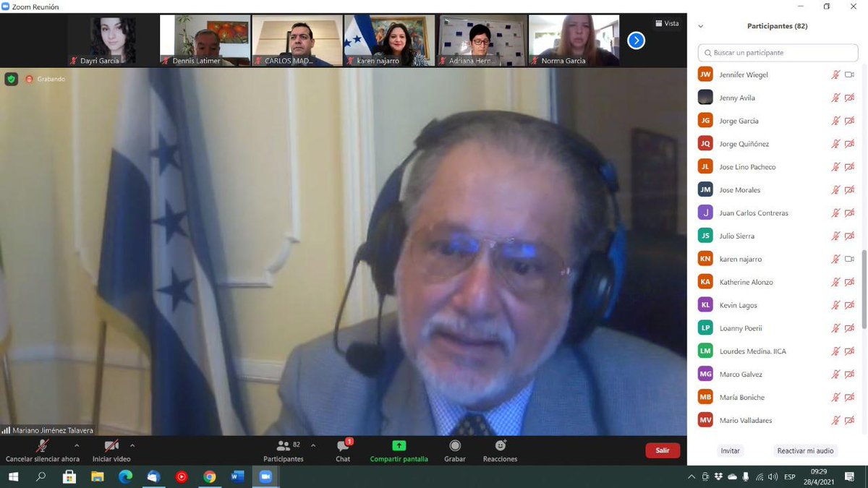Show hidden system tray icons
This screenshot has width=868, height=488.
692,476
